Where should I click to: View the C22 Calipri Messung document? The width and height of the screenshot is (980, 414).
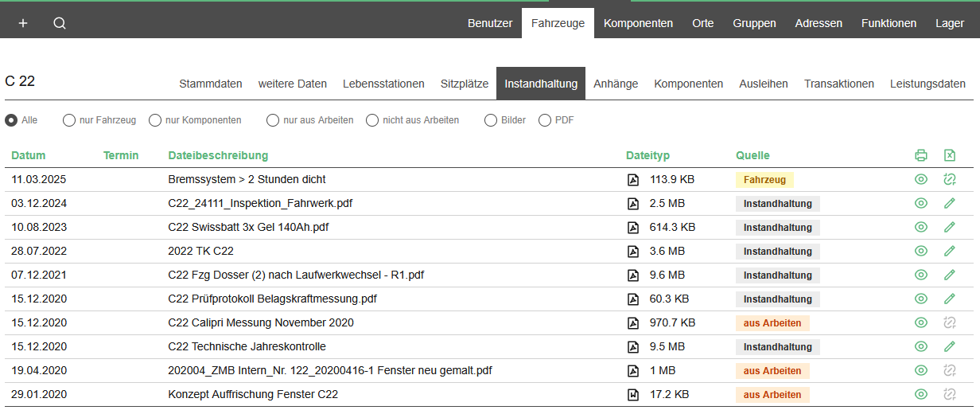(x=921, y=322)
